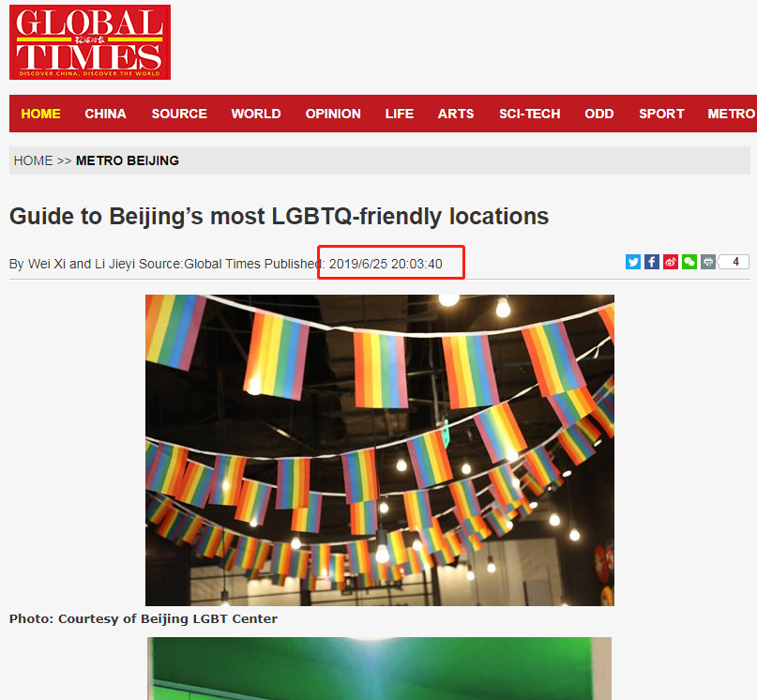Share article via Facebook icon

[x=652, y=262]
